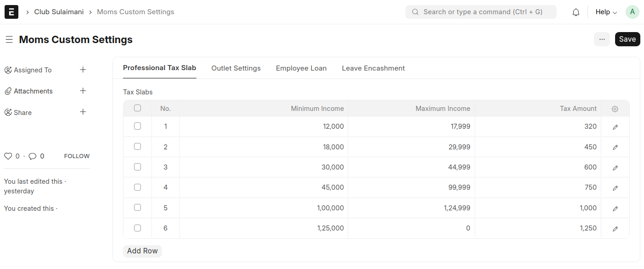Open the Leave Encashment tab
Image resolution: width=644 pixels, height=269 pixels.
[373, 68]
